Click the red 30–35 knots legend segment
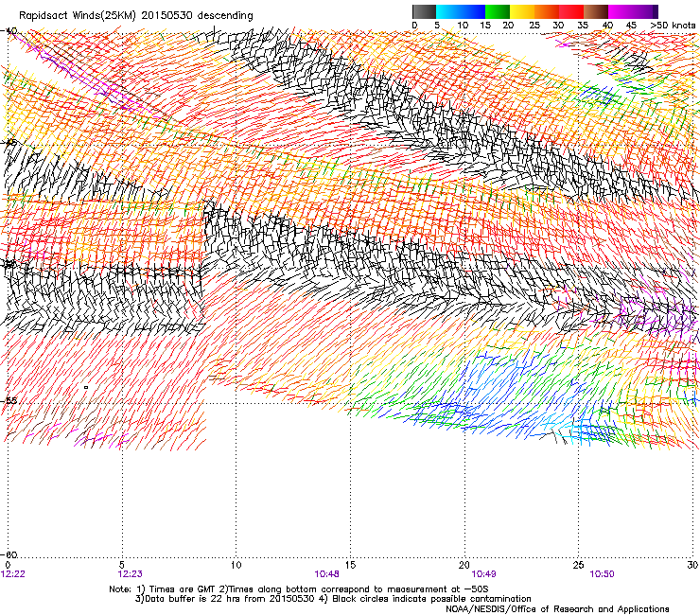This screenshot has height=615, width=700. 571,11
